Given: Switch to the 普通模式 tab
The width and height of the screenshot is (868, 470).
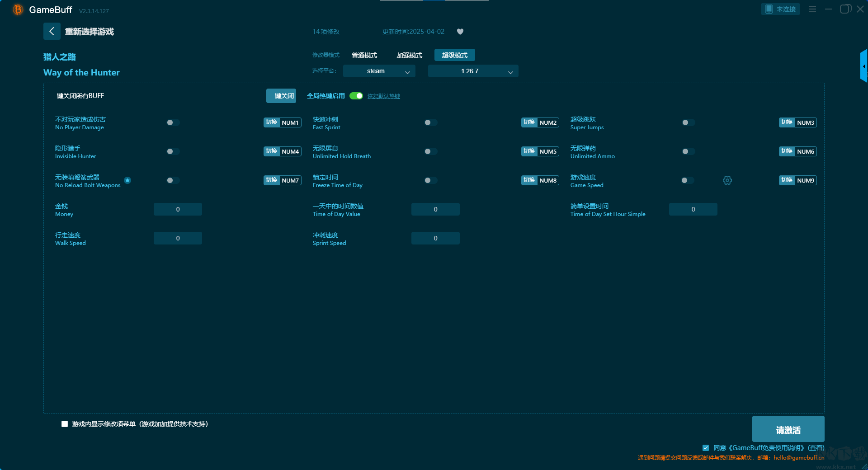Looking at the screenshot, I should coord(364,55).
